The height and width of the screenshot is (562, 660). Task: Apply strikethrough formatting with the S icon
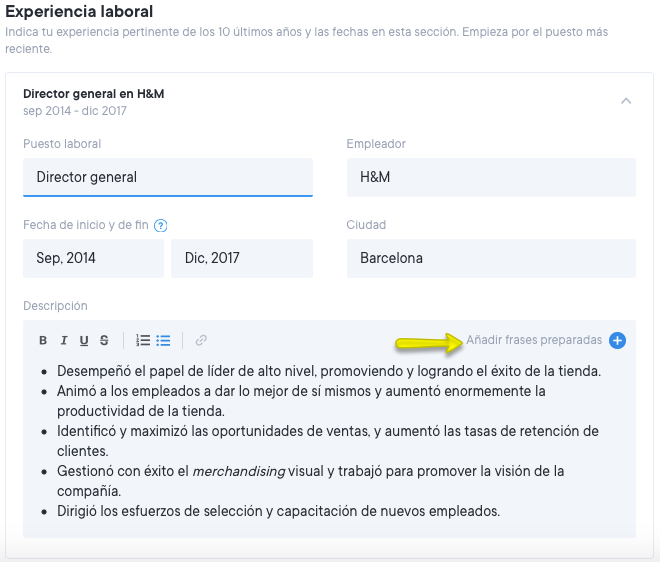point(104,341)
